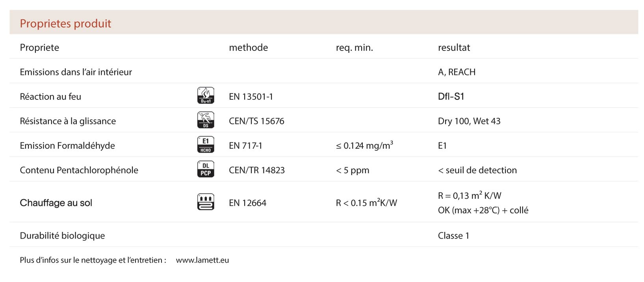This screenshot has height=282, width=644.
Task: Click the 'A, REACH' result value
Action: [x=457, y=72]
